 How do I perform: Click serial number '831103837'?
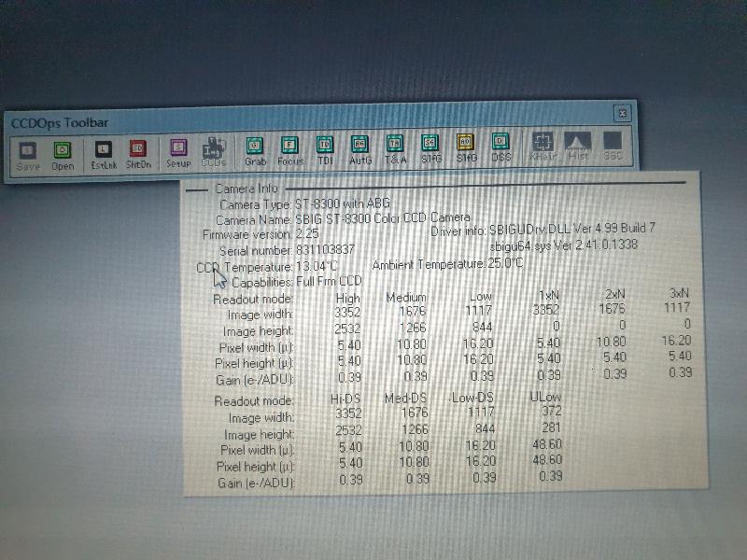coord(325,249)
